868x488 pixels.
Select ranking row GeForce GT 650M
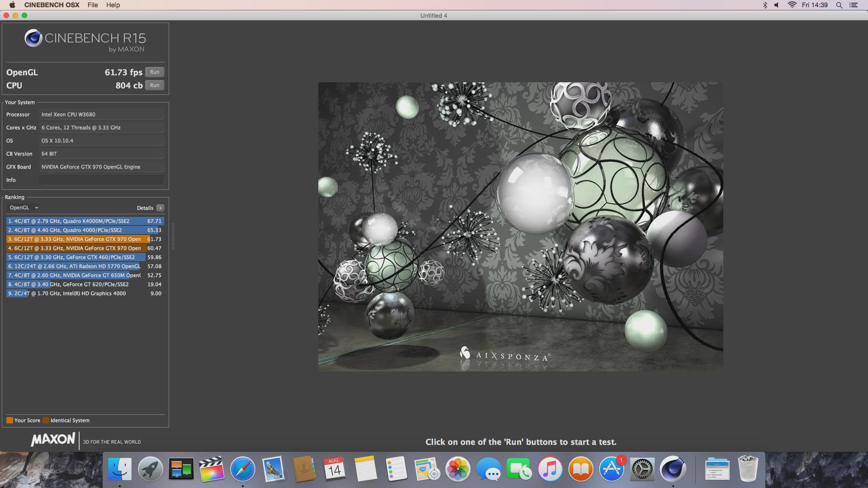pos(85,275)
